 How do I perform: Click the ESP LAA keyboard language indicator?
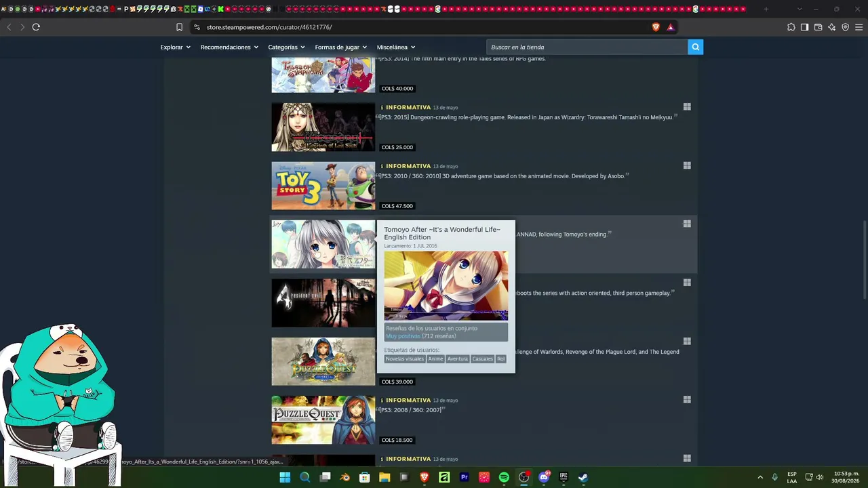[792, 477]
